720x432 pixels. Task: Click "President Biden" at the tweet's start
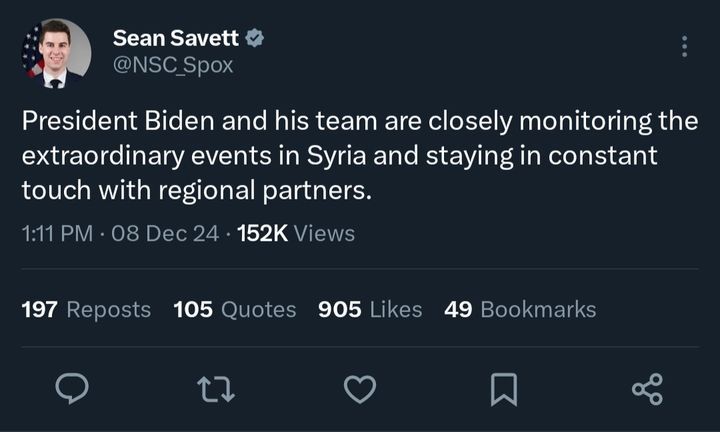pos(107,121)
